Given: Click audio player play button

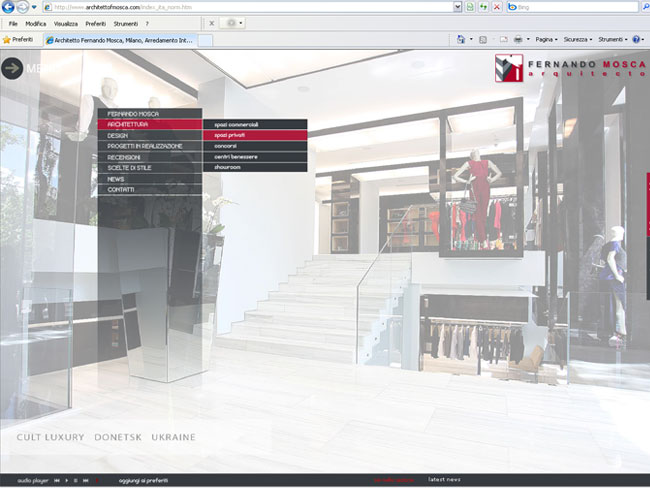Looking at the screenshot, I should coord(66,481).
